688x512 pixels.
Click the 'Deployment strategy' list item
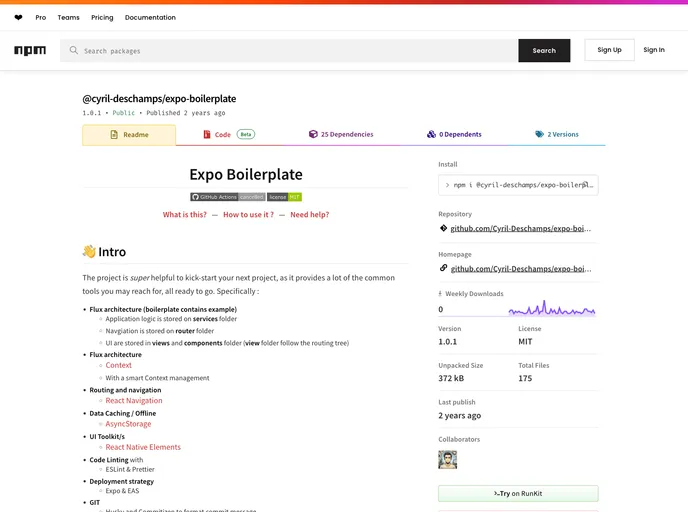click(122, 481)
